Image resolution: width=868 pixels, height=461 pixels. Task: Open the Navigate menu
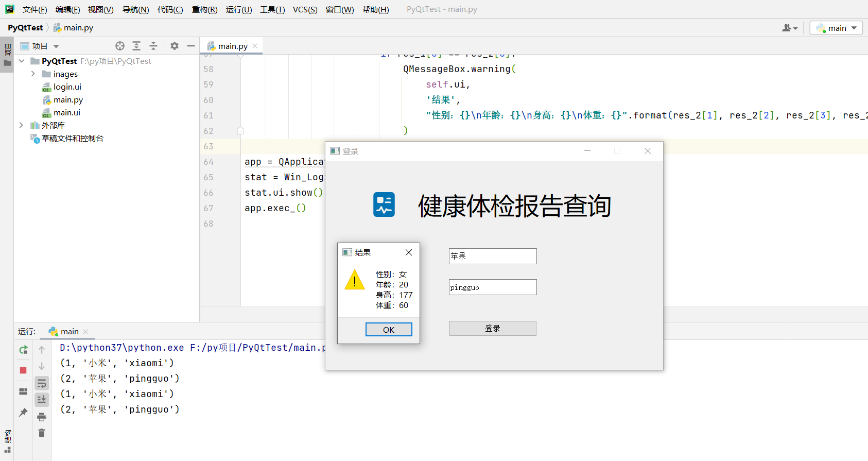(135, 9)
